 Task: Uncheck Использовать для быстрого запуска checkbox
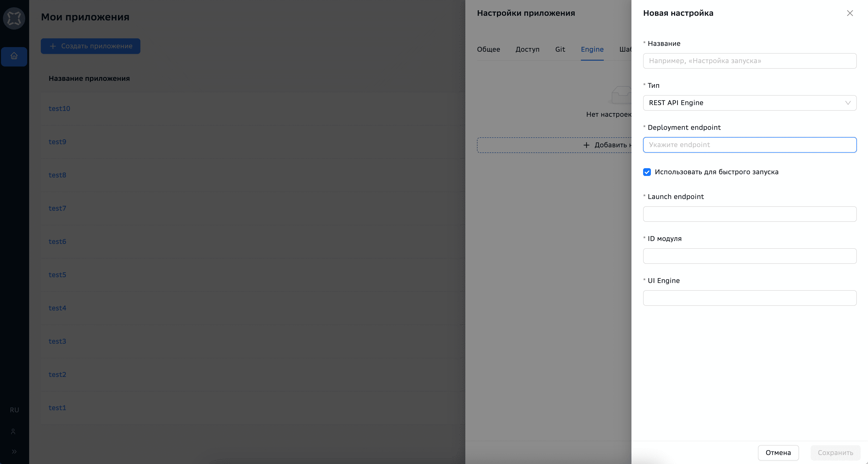[647, 172]
